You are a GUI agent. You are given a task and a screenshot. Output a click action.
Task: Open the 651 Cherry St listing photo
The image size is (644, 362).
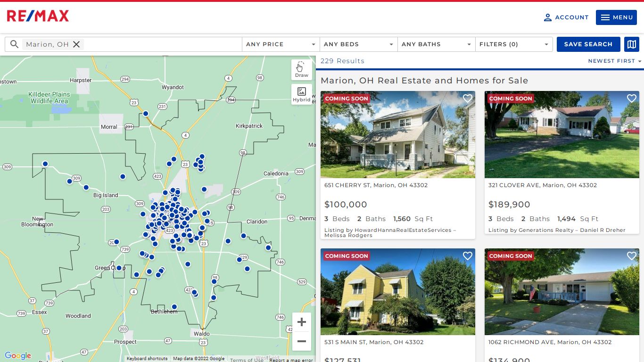pyautogui.click(x=398, y=134)
